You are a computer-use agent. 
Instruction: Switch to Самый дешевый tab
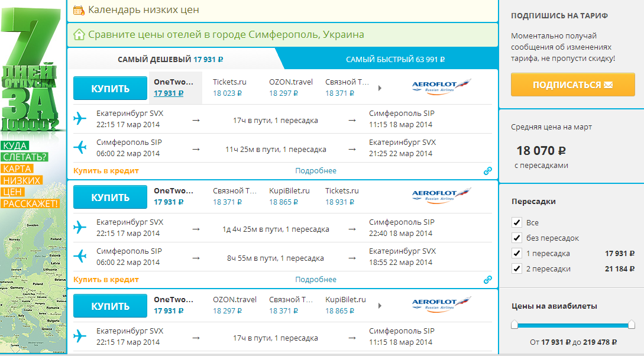[170, 59]
